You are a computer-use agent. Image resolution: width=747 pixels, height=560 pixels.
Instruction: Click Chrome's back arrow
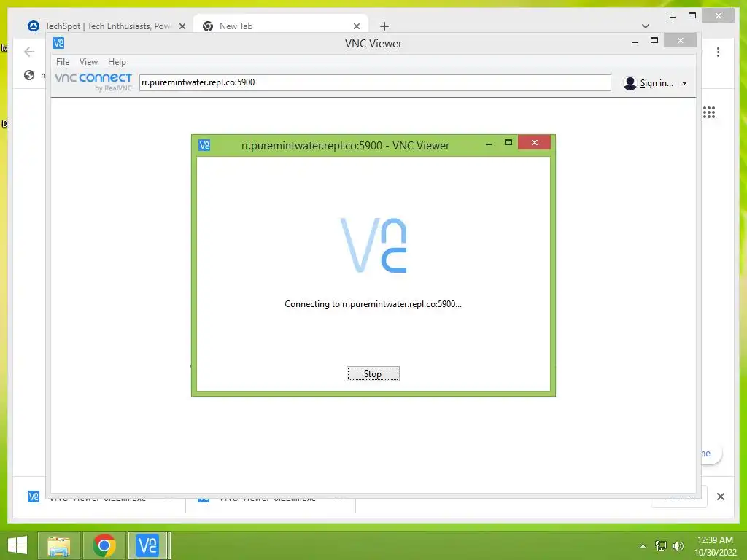pos(29,52)
